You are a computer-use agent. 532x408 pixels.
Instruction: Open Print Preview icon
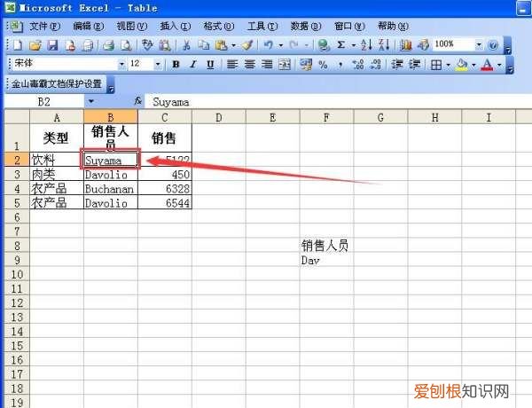pos(126,45)
